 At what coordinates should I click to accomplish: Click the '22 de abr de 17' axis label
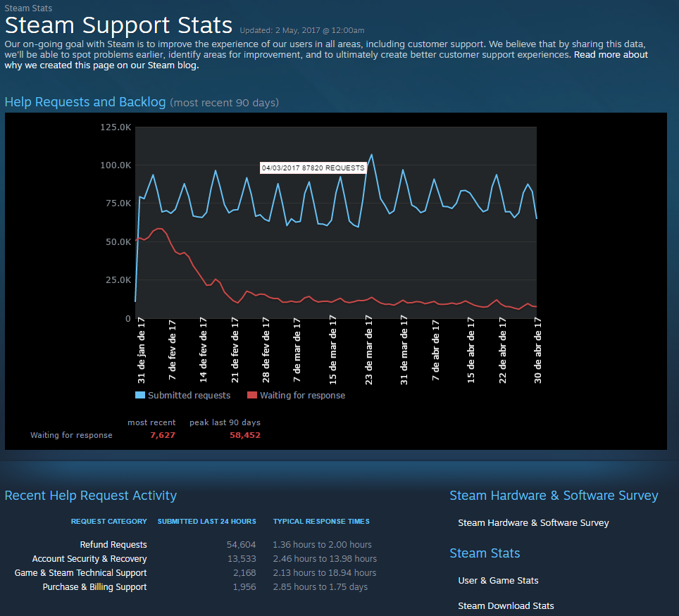point(502,350)
